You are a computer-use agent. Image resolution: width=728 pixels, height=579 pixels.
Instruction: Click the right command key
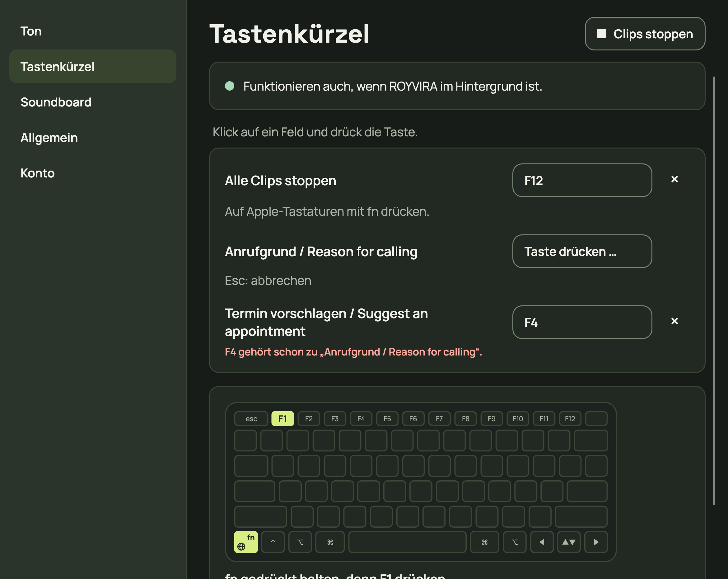pyautogui.click(x=484, y=542)
